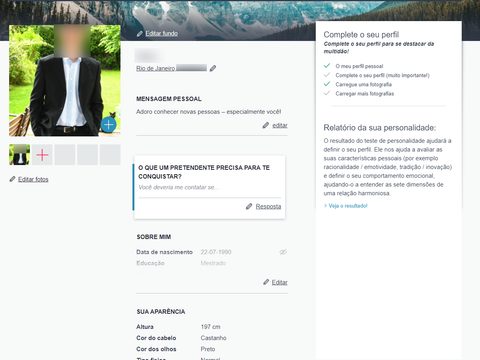Click the Você deveria me contar se... field
This screenshot has height=360, width=480.
point(210,188)
